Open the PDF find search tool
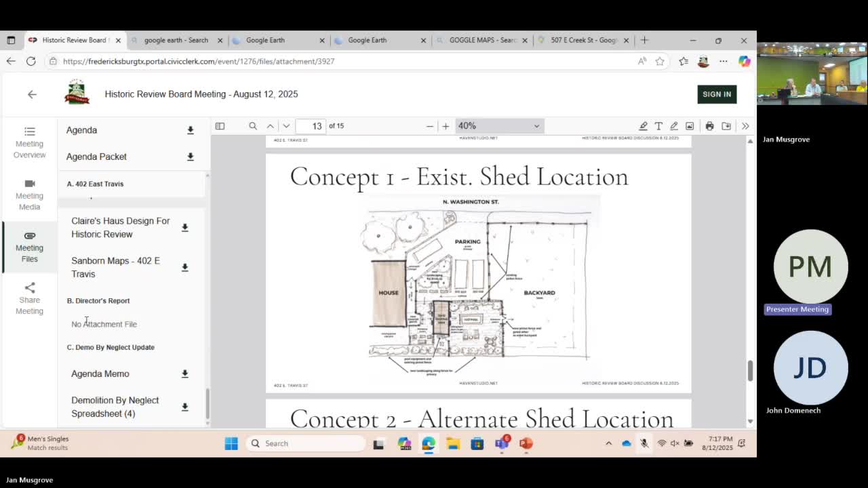Image resolution: width=868 pixels, height=488 pixels. click(253, 126)
